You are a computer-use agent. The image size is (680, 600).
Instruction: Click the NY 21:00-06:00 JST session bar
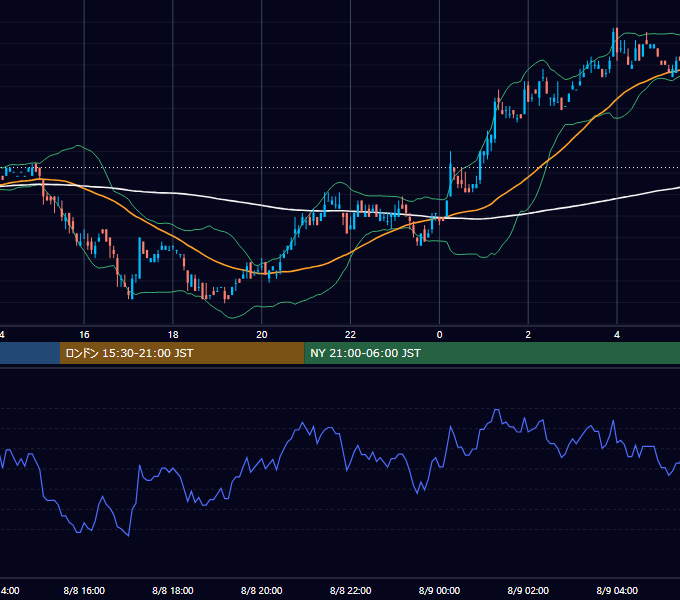(x=492, y=353)
